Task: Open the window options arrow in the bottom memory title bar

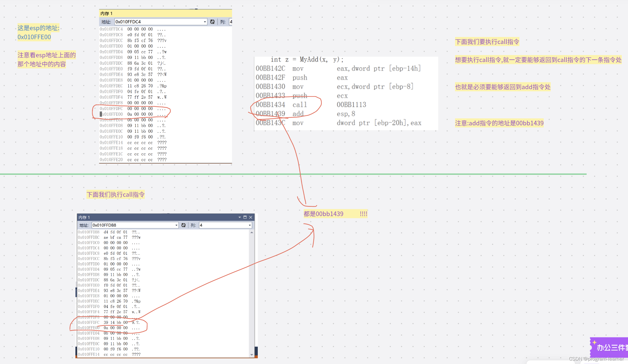Action: coord(240,217)
